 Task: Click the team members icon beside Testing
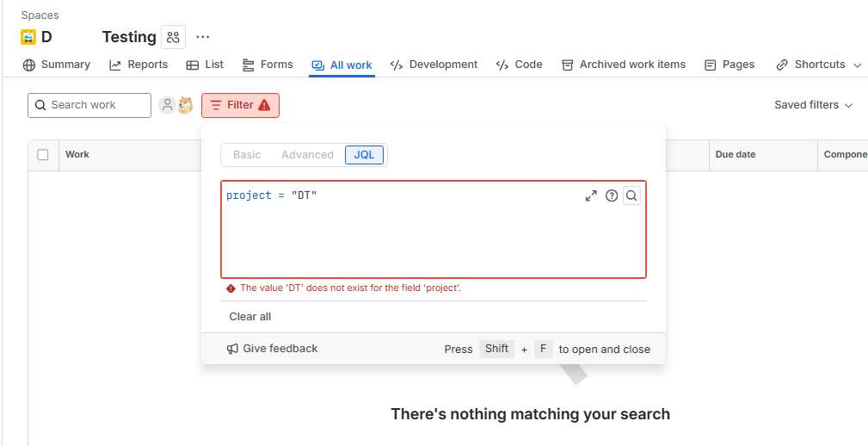173,37
